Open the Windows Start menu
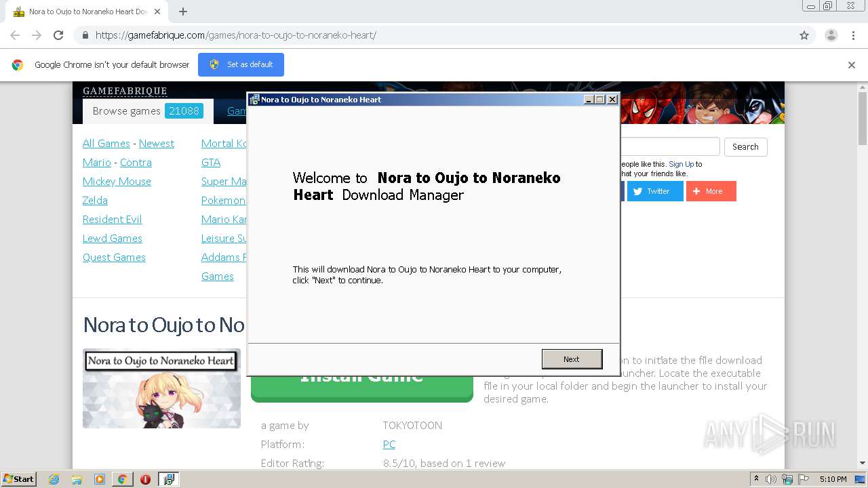 point(18,479)
